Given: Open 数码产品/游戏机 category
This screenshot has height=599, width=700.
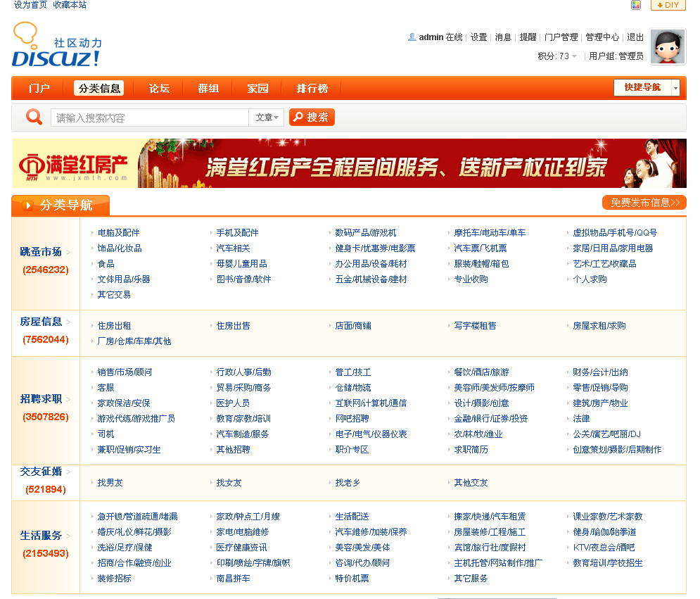Looking at the screenshot, I should tap(366, 233).
